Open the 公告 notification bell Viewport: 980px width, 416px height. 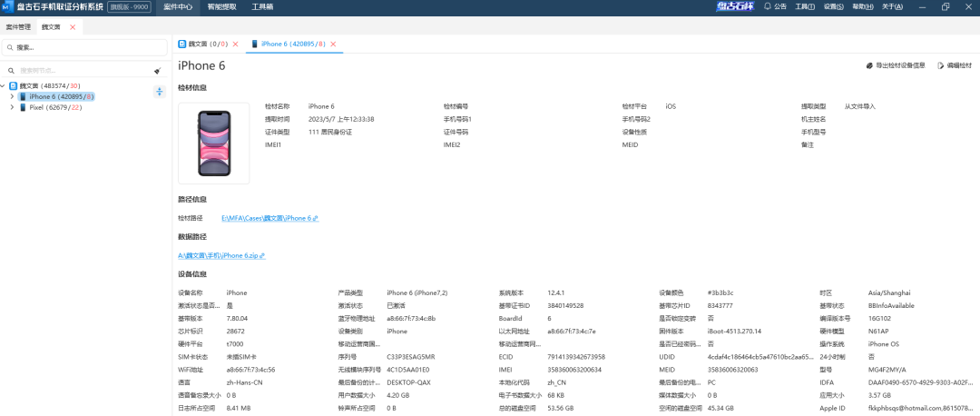775,7
